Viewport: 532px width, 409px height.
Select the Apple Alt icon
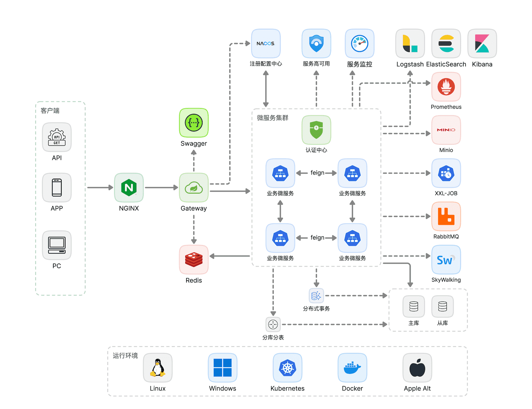tap(417, 368)
